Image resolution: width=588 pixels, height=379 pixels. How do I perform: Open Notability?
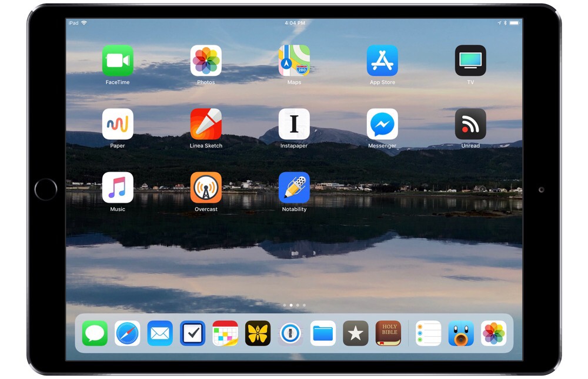(x=294, y=187)
